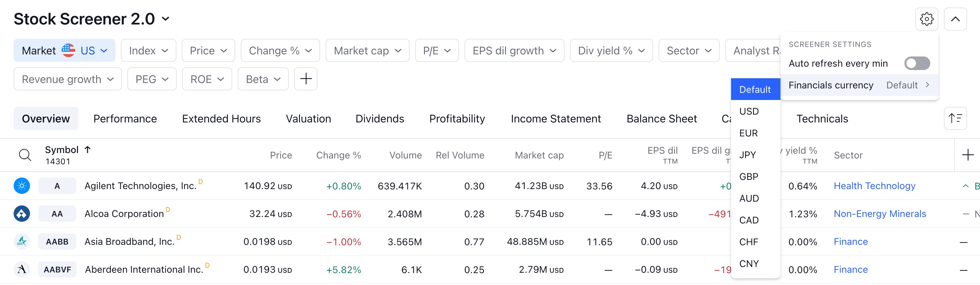Screen dimensions: 980x285
Task: Expand the Revenue growth filter
Action: [x=67, y=79]
